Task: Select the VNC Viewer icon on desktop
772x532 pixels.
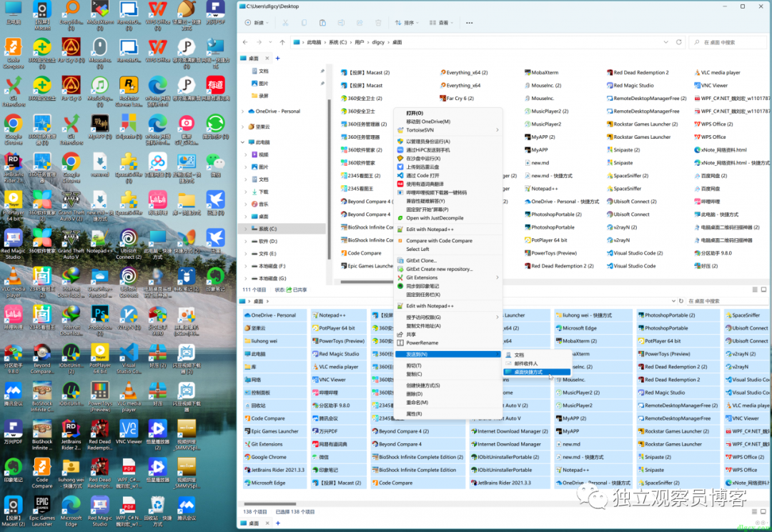Action: [x=129, y=433]
